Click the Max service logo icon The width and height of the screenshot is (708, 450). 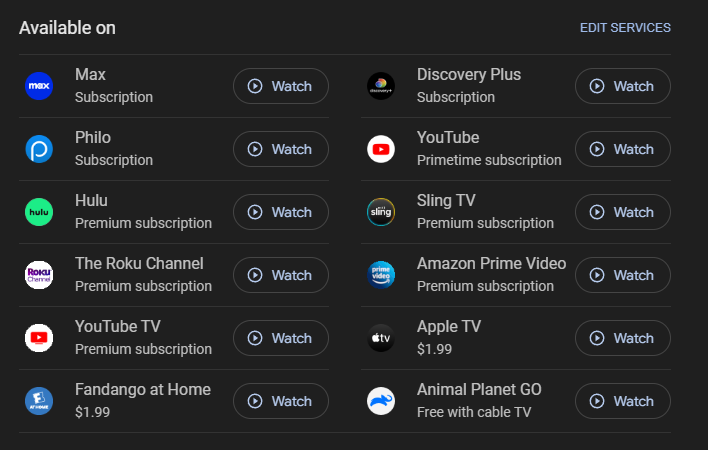click(39, 86)
